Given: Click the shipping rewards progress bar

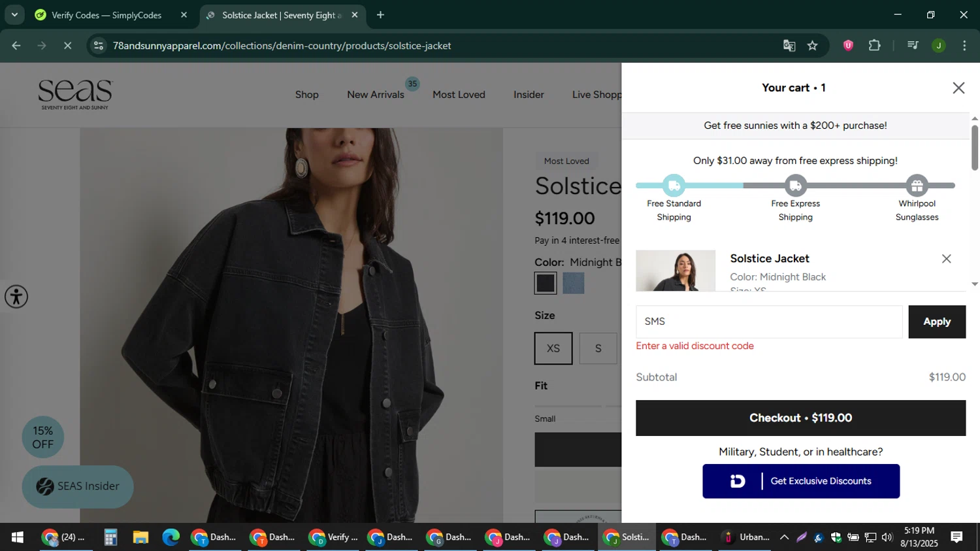Looking at the screenshot, I should coord(795,186).
